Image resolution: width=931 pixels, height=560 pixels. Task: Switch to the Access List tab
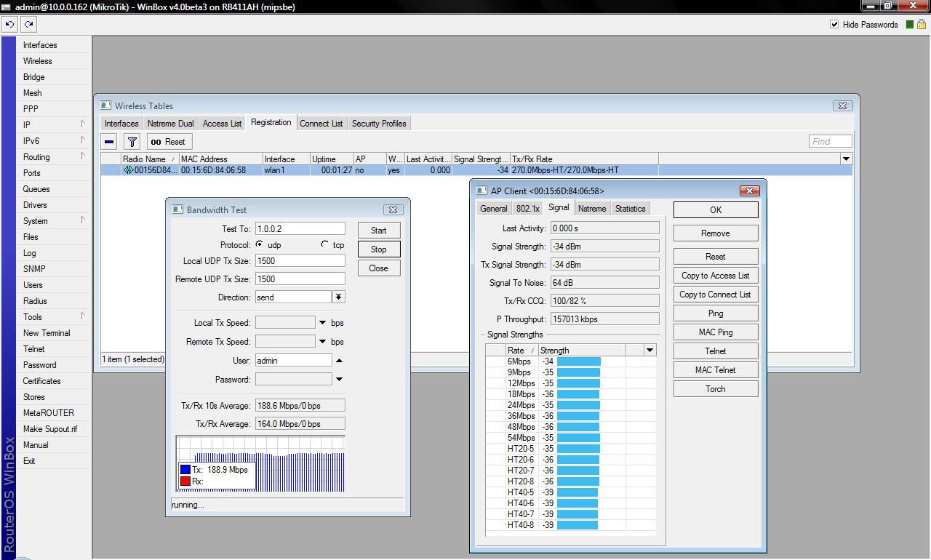pos(222,124)
